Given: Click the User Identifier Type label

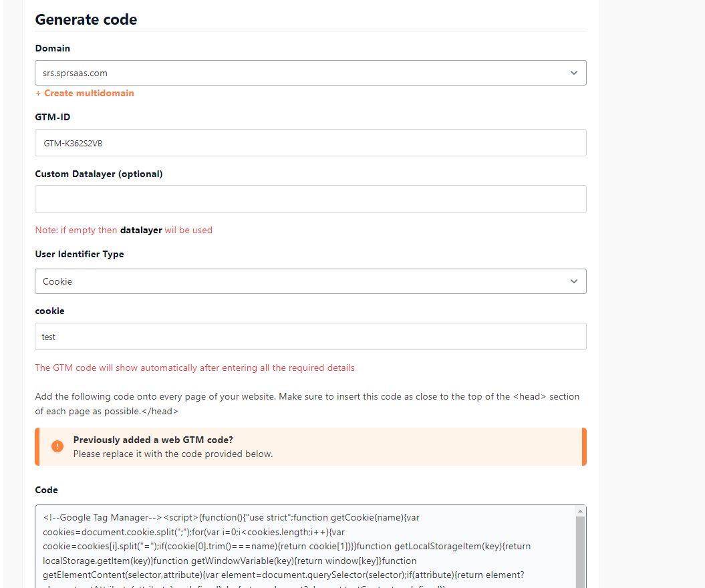Looking at the screenshot, I should (80, 254).
